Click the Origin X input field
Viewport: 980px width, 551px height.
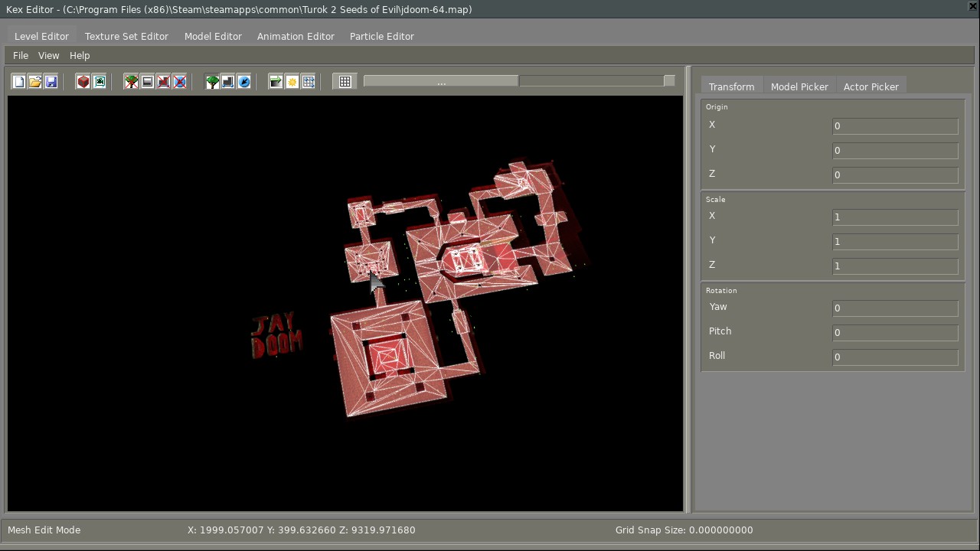point(894,126)
